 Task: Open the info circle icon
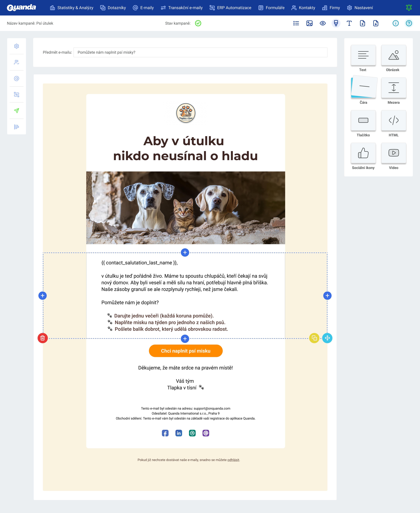[396, 23]
